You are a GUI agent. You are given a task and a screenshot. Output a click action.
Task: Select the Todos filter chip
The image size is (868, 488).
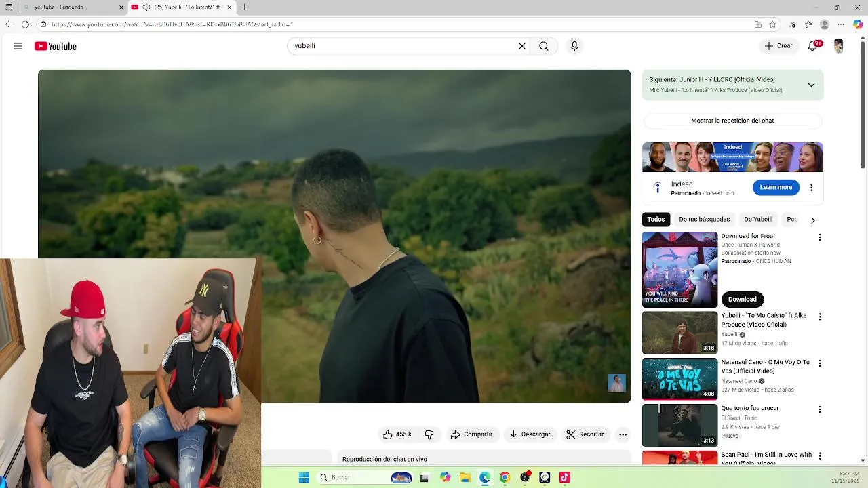pos(656,220)
